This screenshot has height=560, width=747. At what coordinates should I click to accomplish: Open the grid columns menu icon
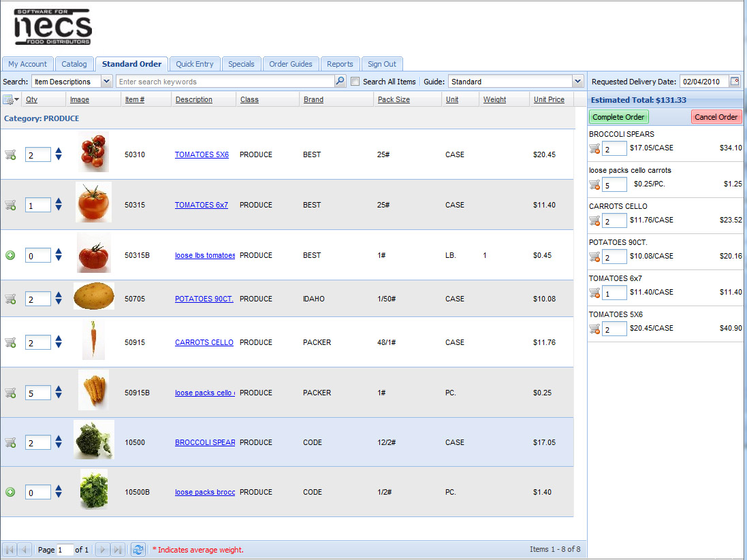10,99
